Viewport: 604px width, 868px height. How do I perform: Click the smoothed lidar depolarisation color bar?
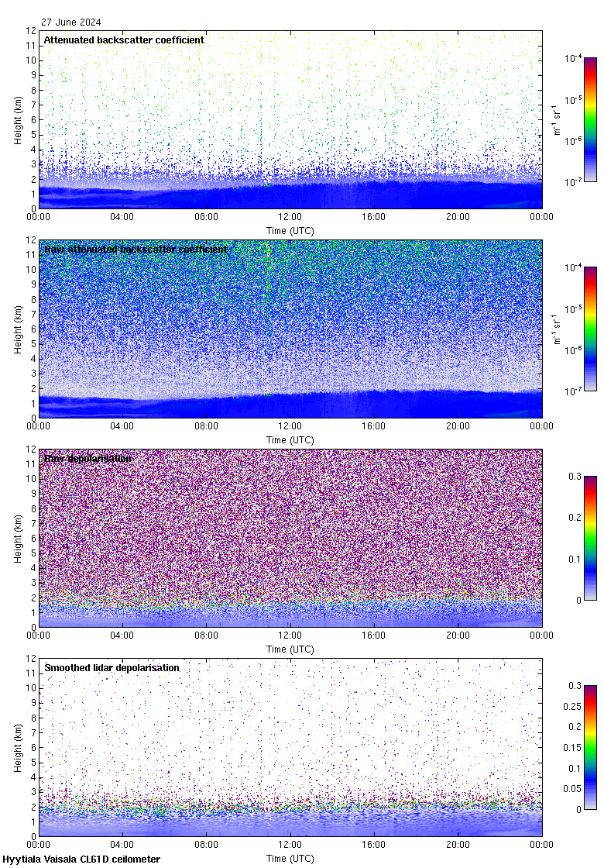590,747
